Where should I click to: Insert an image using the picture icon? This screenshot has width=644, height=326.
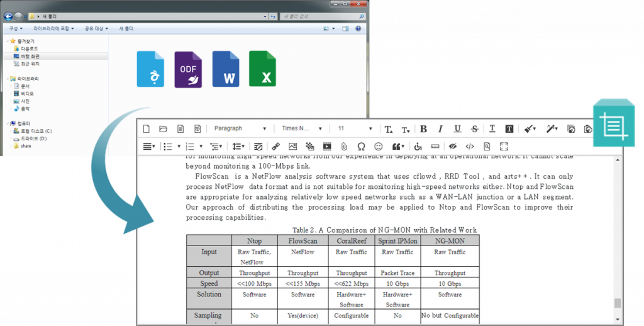(x=293, y=147)
